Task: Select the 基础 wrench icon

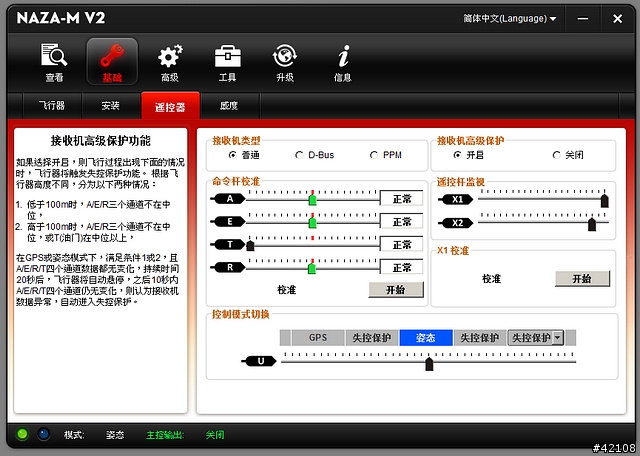Action: pyautogui.click(x=112, y=61)
